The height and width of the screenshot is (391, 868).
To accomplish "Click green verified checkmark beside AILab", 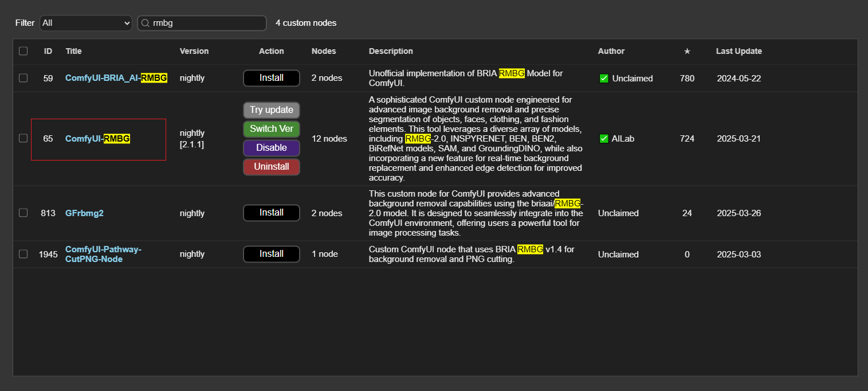I will [603, 138].
